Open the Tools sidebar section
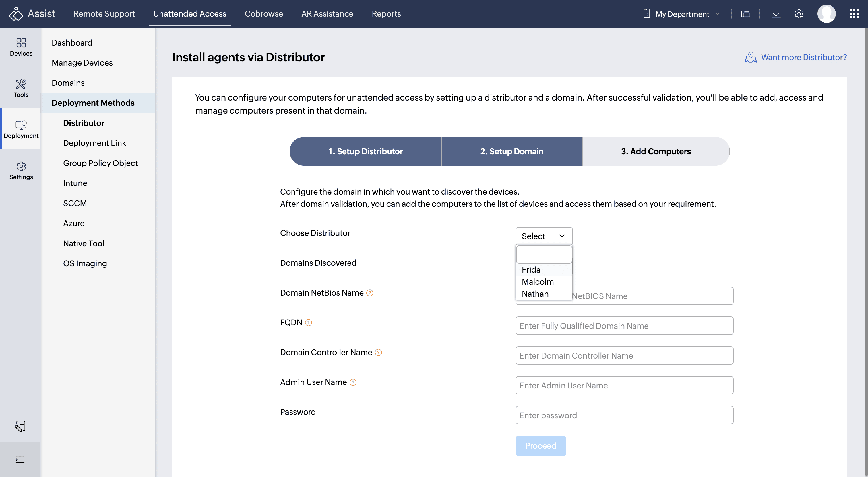Image resolution: width=868 pixels, height=477 pixels. pos(21,88)
